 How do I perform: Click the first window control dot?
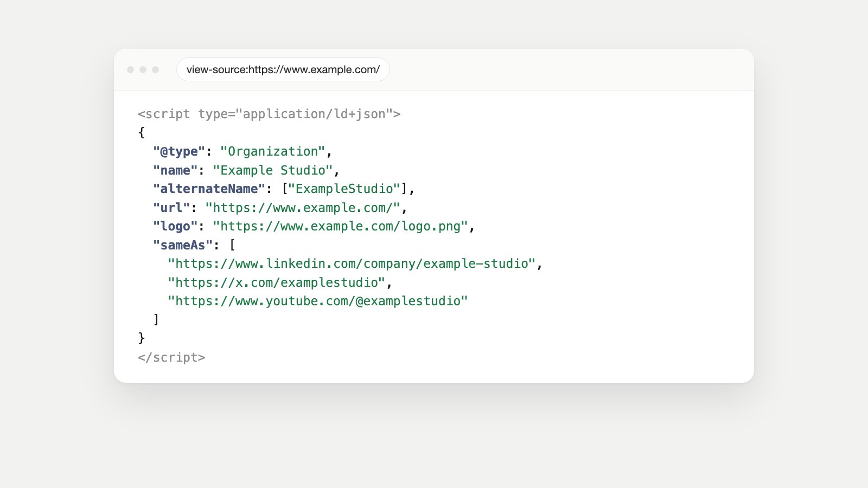point(130,69)
